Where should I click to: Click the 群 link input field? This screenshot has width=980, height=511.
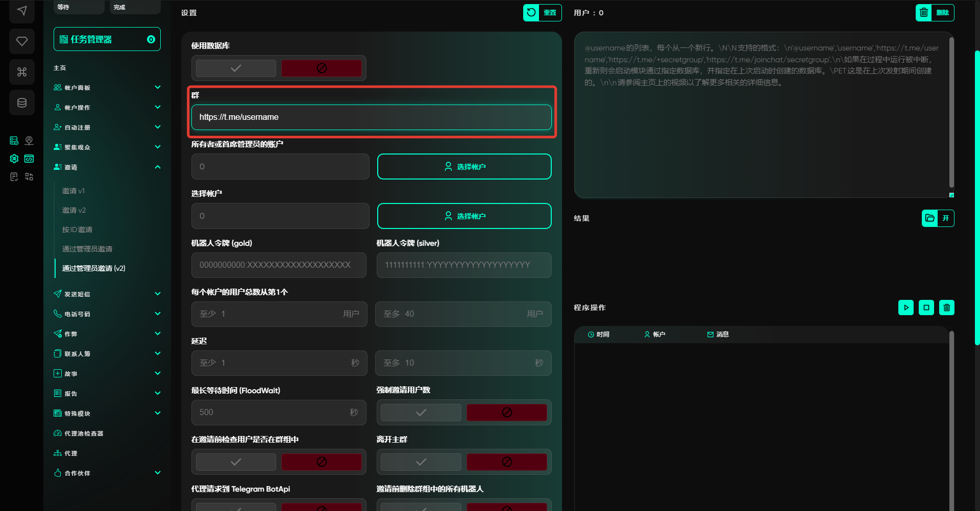(x=371, y=117)
